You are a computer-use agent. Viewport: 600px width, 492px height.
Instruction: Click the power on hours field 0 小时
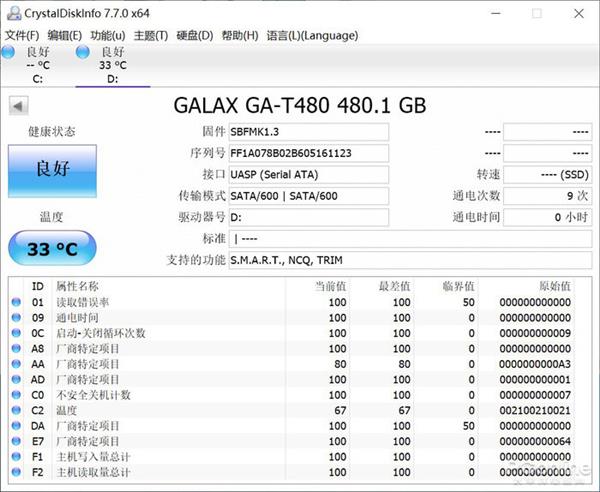point(548,217)
